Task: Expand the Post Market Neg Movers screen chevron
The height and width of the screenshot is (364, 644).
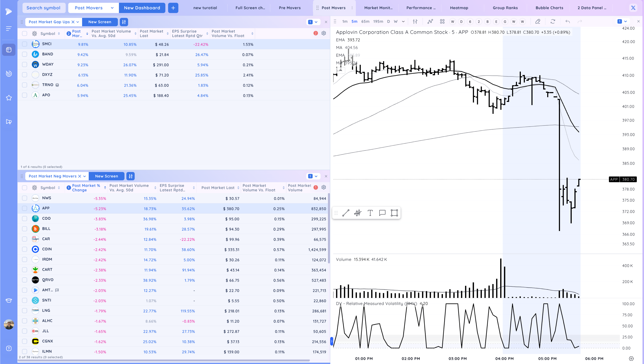Action: click(85, 176)
